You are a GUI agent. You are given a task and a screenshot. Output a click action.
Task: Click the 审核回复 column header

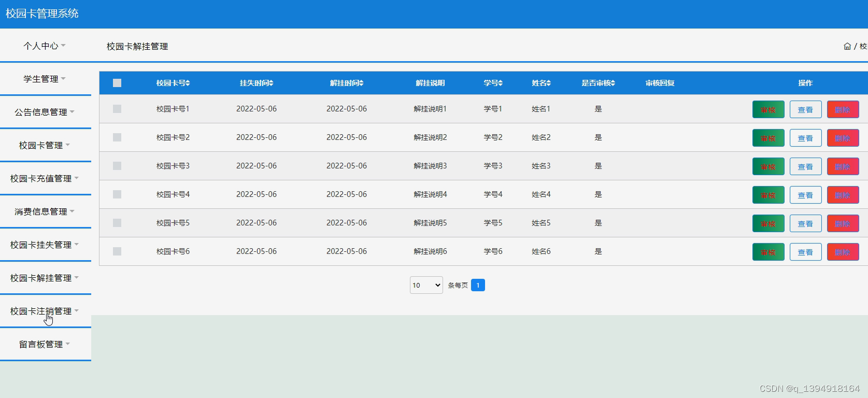coord(660,83)
